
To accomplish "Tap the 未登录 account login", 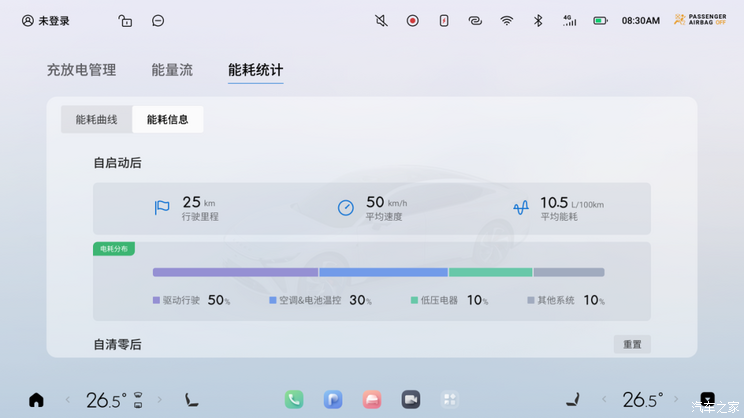I will (x=46, y=21).
